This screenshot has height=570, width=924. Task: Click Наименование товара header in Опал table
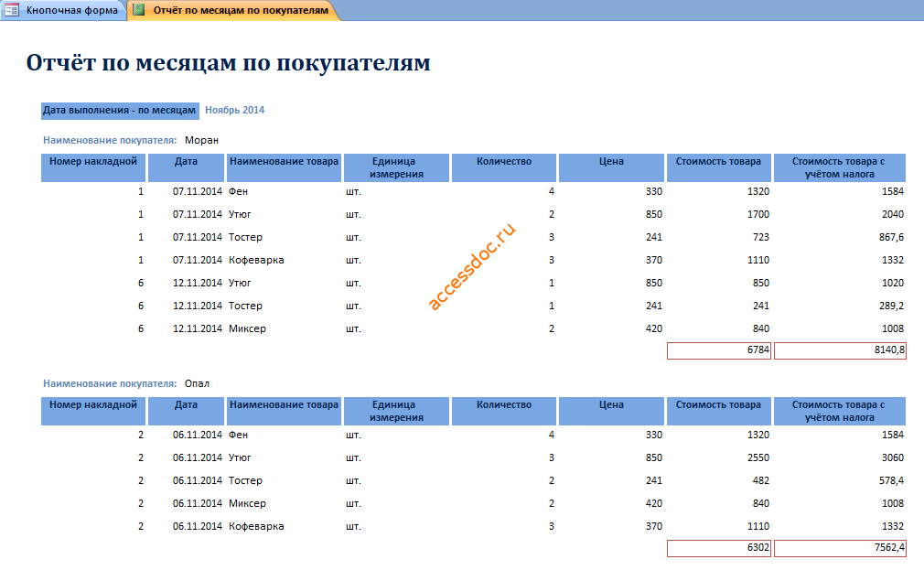tap(284, 411)
